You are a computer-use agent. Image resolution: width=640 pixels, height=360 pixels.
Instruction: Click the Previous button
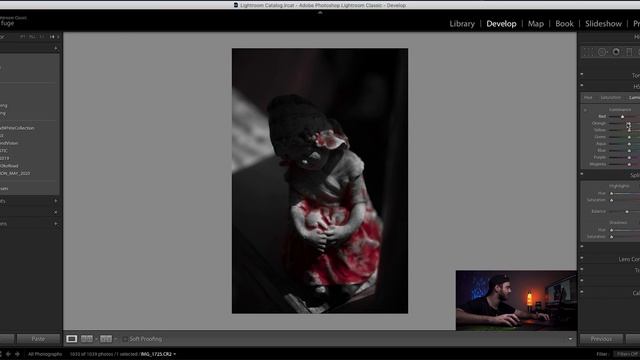pos(601,339)
